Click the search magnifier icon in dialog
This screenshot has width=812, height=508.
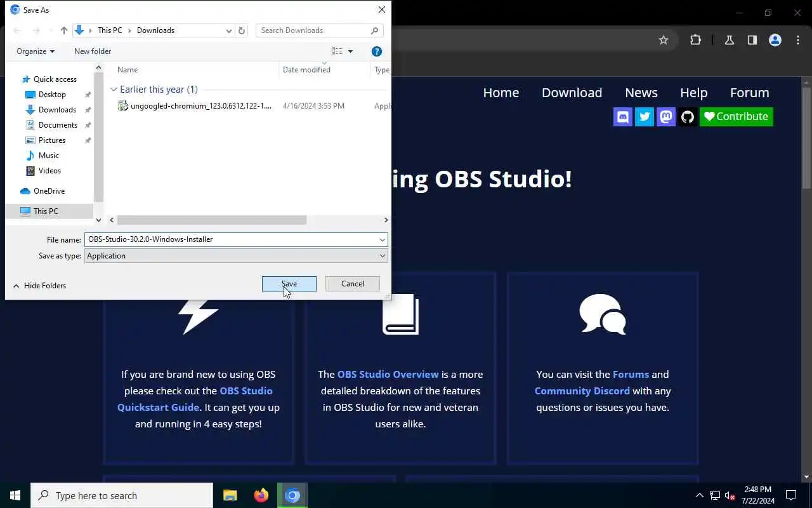(x=375, y=30)
